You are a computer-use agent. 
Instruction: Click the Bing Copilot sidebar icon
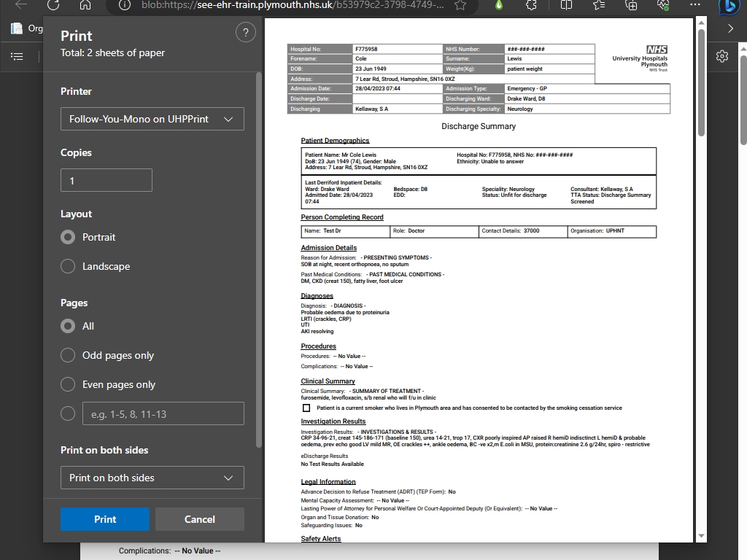(x=729, y=7)
